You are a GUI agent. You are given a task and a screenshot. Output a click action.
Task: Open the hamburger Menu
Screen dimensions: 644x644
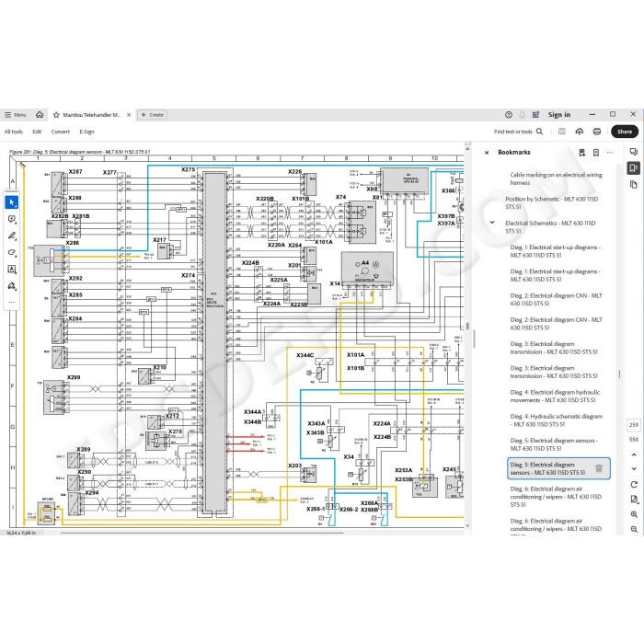[16, 115]
